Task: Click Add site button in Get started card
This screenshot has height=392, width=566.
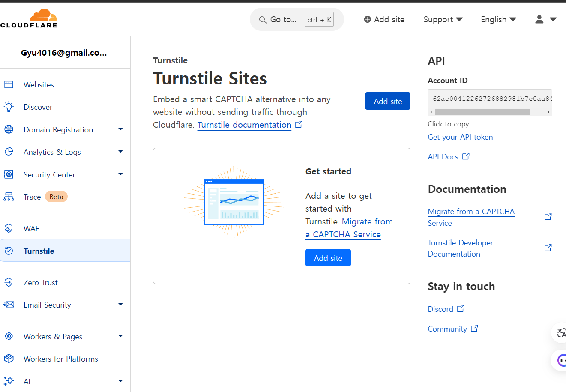Action: click(x=328, y=258)
